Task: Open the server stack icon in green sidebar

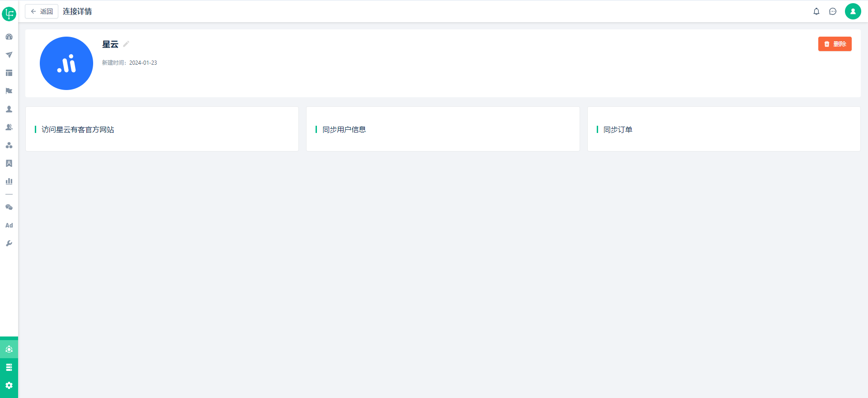Action: (x=9, y=367)
